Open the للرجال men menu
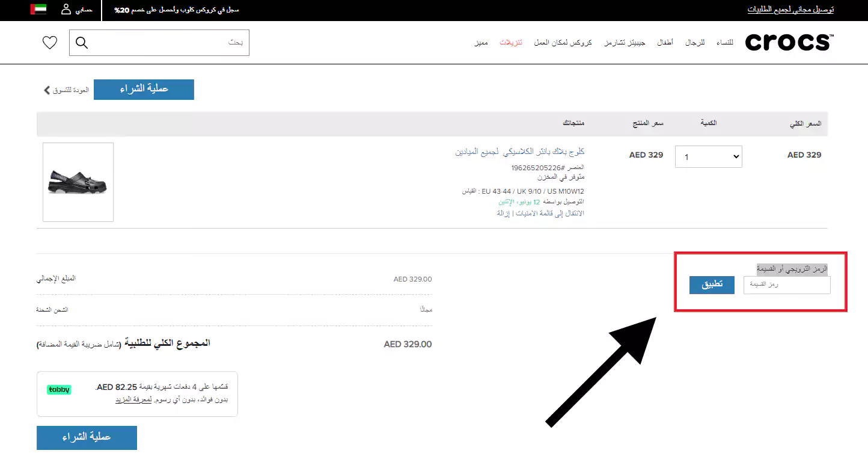The width and height of the screenshot is (868, 474). coord(695,43)
